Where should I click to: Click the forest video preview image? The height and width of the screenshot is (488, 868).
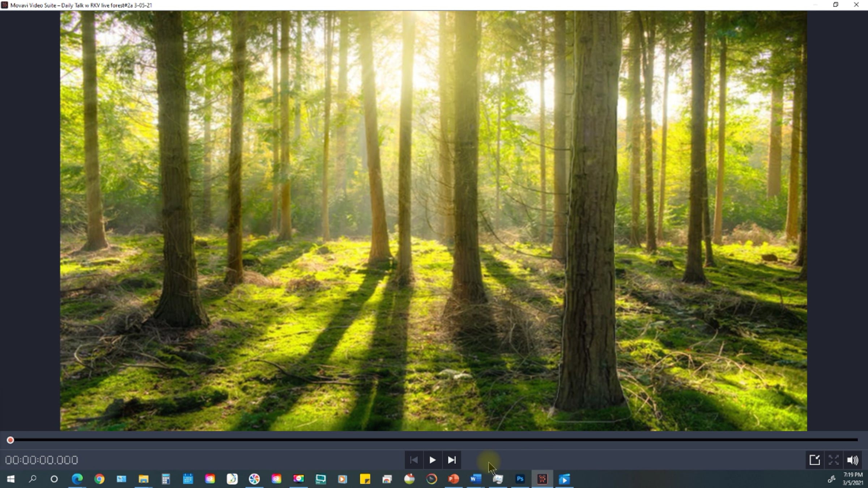[x=433, y=221]
